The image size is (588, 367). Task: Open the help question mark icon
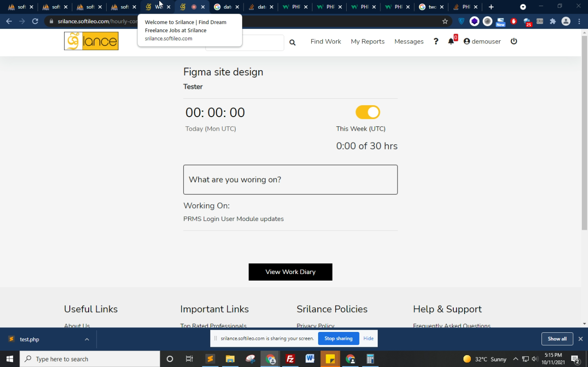(x=436, y=41)
